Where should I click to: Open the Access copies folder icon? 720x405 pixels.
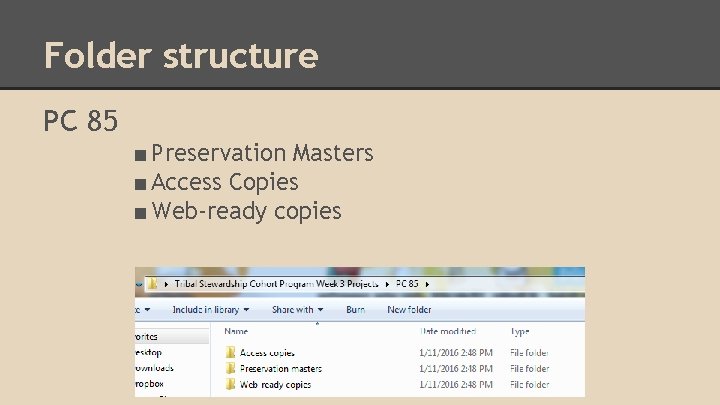tap(231, 353)
